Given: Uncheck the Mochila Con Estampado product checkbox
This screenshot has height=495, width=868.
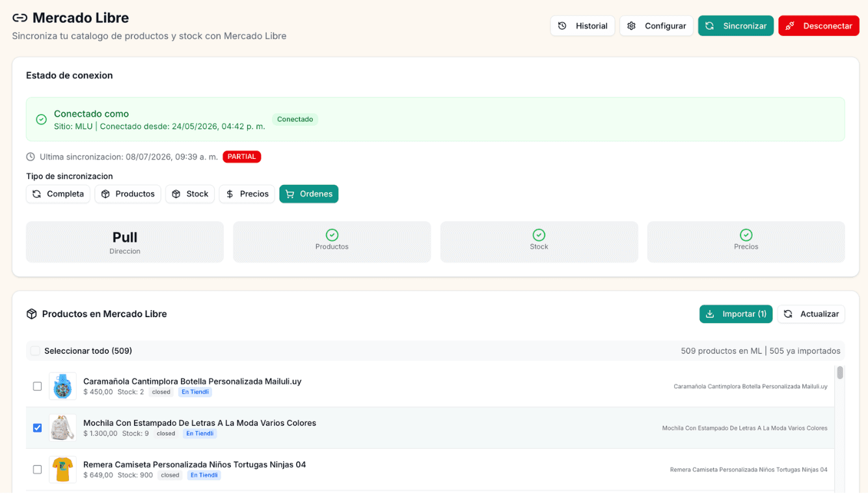Looking at the screenshot, I should tap(37, 428).
